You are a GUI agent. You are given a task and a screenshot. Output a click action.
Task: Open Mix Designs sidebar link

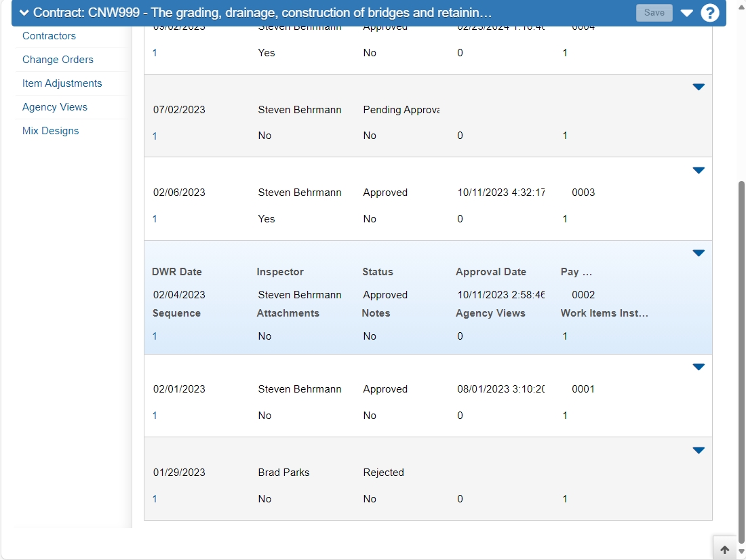(50, 132)
